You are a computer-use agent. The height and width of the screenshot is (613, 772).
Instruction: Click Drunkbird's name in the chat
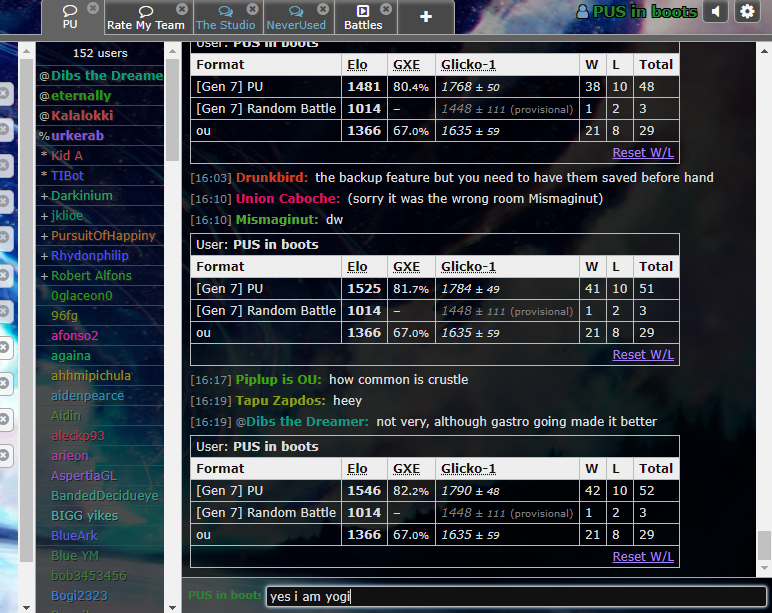click(272, 178)
